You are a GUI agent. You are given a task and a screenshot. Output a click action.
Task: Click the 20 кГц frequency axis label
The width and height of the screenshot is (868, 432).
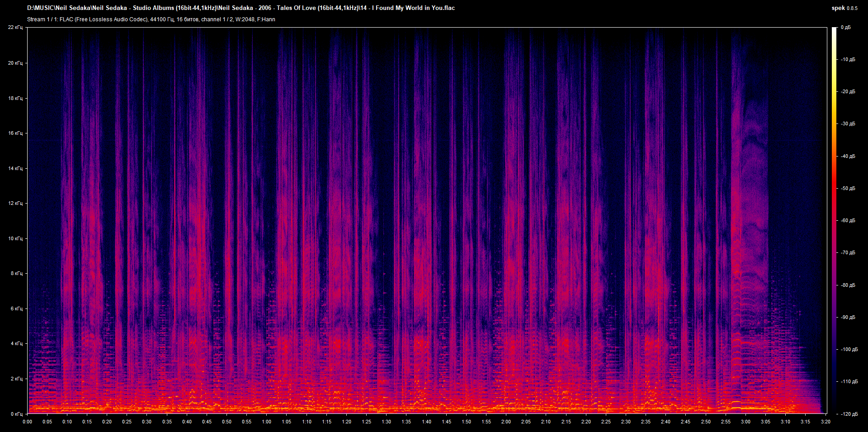tap(15, 63)
